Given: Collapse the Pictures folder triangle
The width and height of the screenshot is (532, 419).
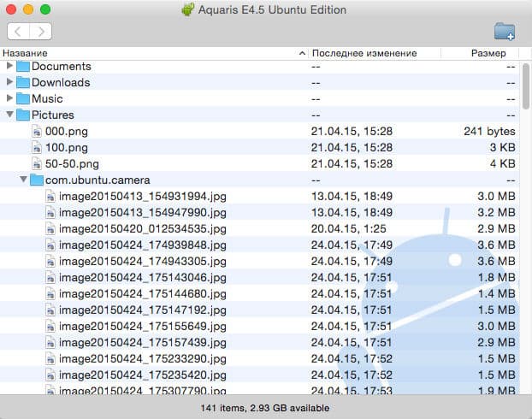Looking at the screenshot, I should click(10, 115).
